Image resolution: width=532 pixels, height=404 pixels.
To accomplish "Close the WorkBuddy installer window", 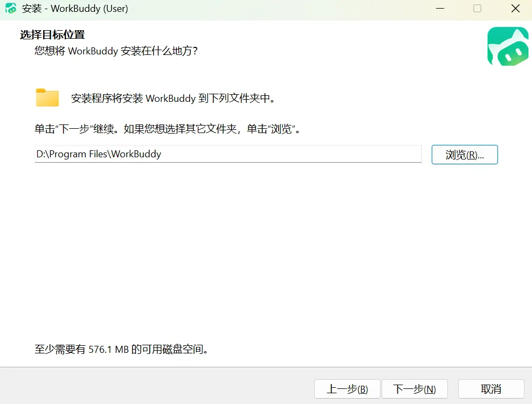I will 515,9.
